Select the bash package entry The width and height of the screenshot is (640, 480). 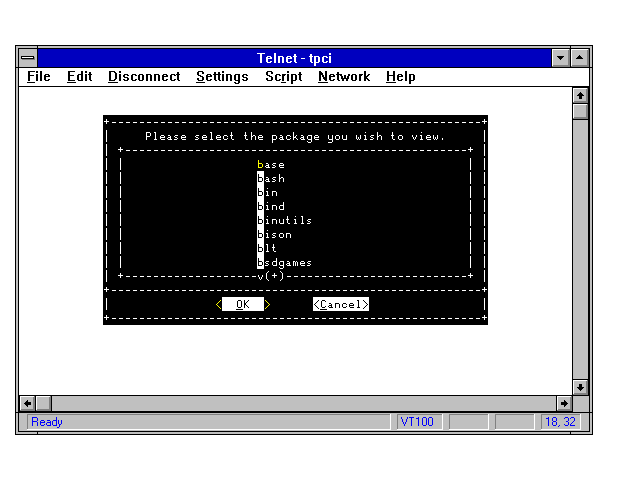[271, 179]
